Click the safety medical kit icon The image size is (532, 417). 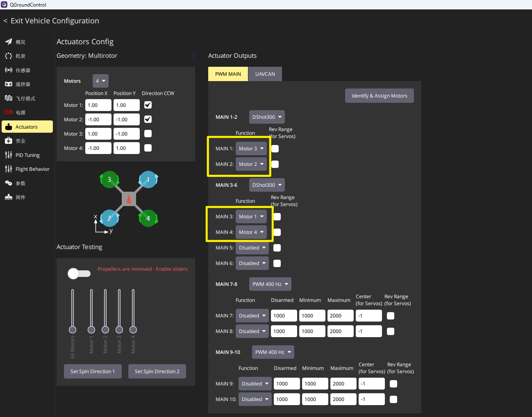pyautogui.click(x=9, y=141)
